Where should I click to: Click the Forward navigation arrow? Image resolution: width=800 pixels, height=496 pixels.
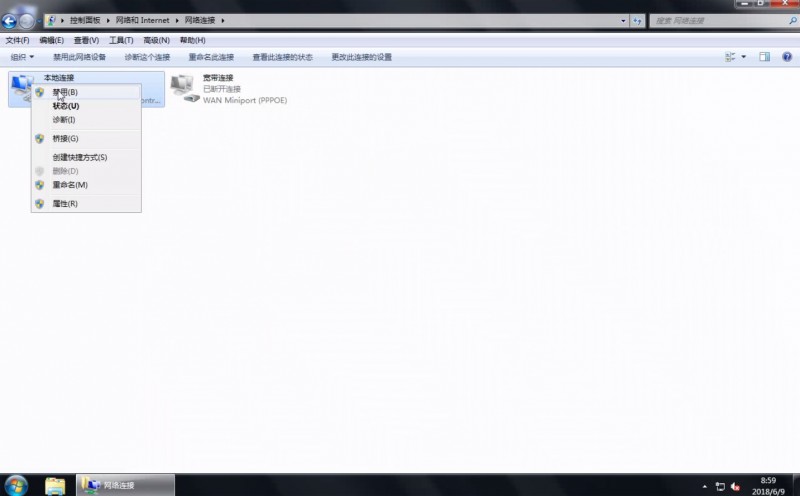click(27, 21)
